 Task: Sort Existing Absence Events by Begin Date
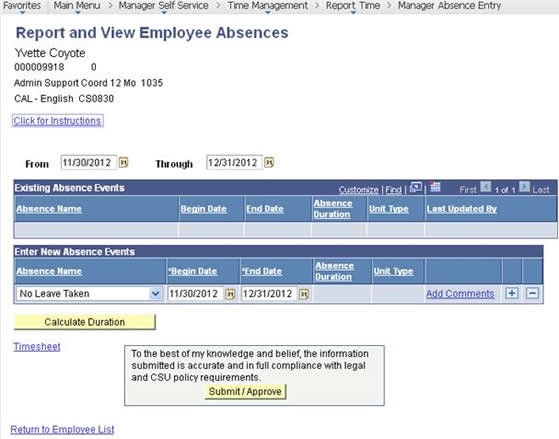[204, 209]
